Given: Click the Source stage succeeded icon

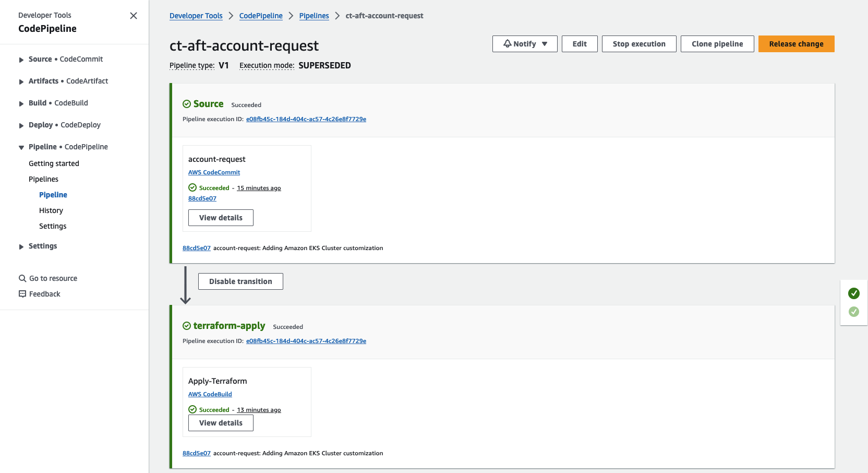Looking at the screenshot, I should pos(187,104).
